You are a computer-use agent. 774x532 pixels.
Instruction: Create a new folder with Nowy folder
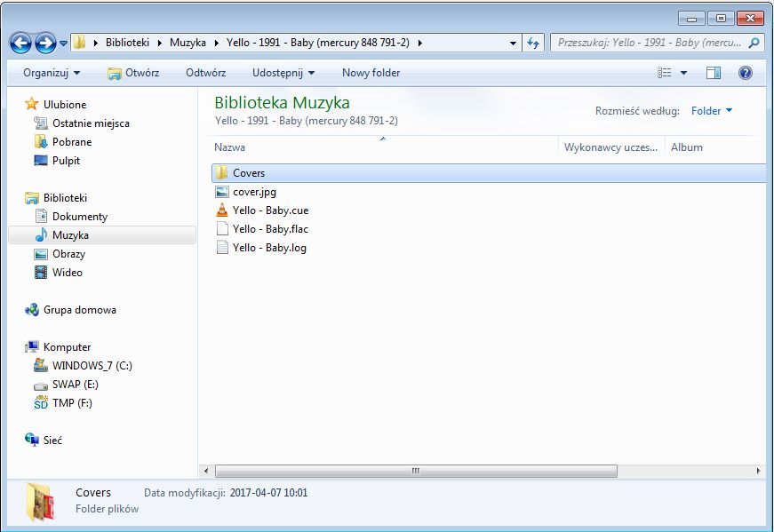pyautogui.click(x=371, y=73)
